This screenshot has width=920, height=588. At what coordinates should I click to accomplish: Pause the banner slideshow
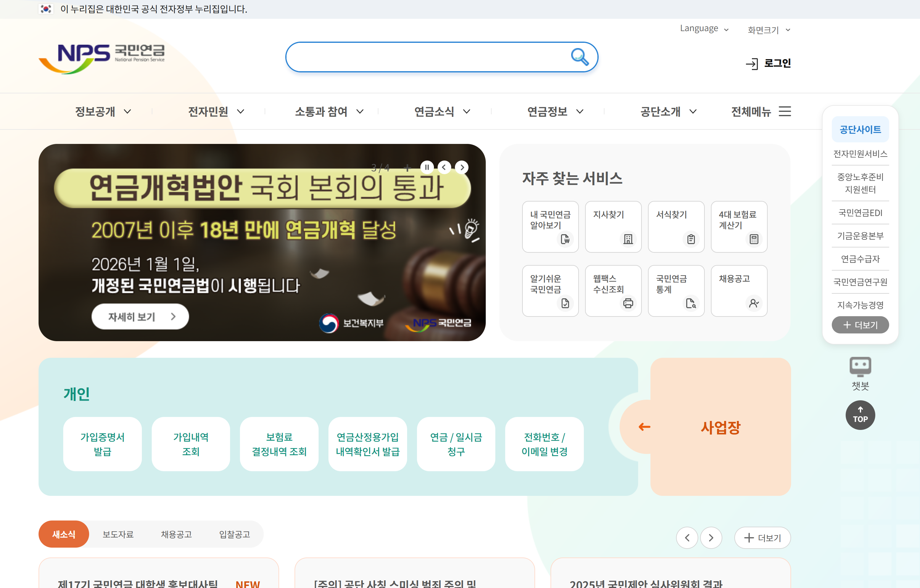point(427,167)
